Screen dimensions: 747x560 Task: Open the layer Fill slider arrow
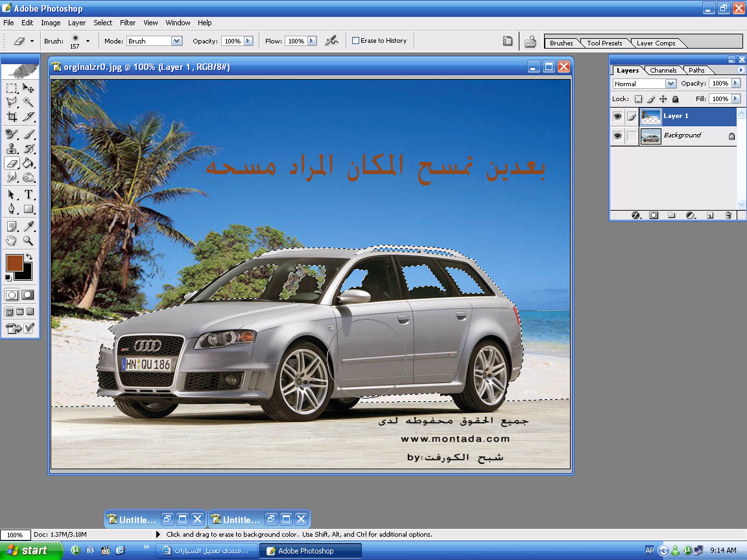[736, 99]
